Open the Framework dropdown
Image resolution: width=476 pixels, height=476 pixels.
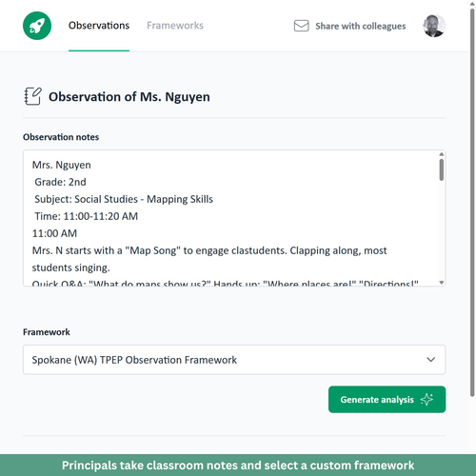pos(234,360)
